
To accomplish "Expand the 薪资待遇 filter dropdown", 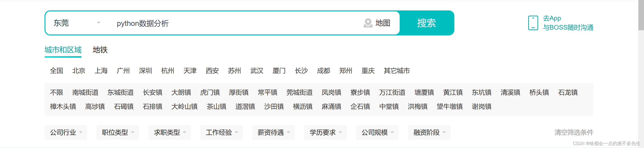I will point(274,132).
